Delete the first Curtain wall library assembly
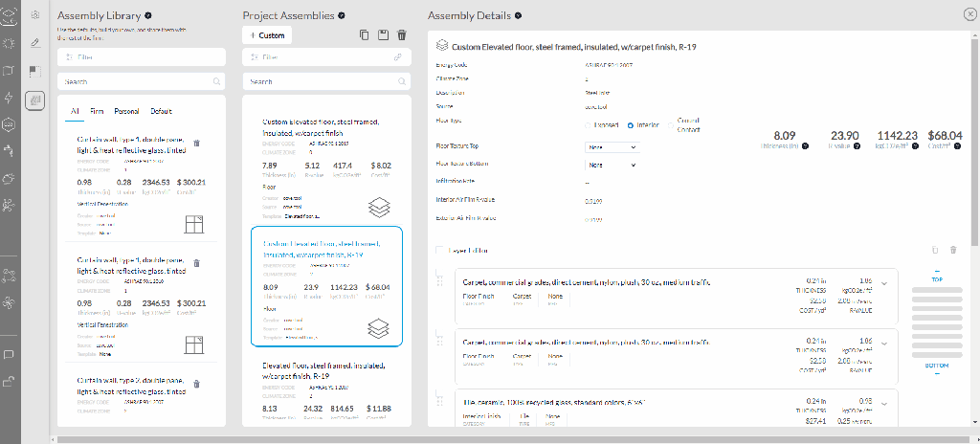The image size is (980, 444). coord(197,143)
